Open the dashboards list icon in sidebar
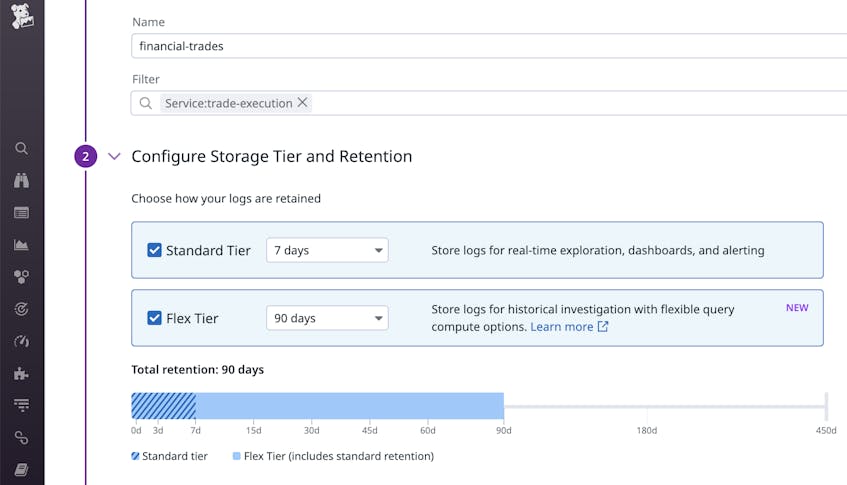 click(21, 213)
